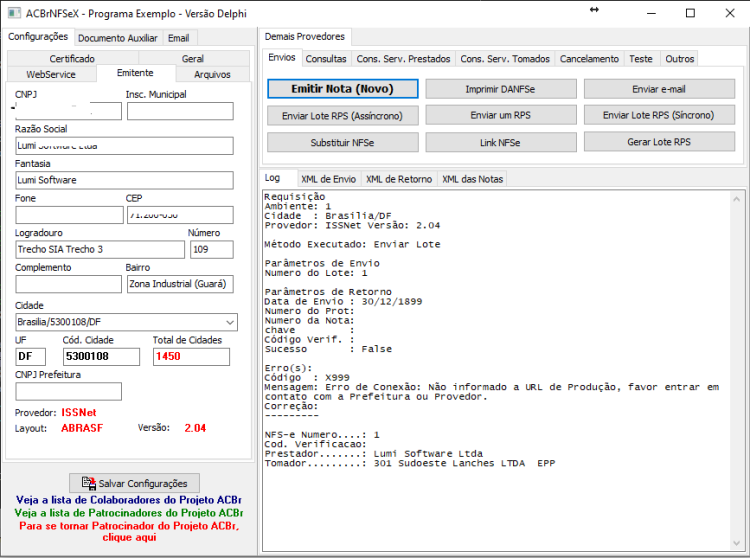Select the Emitente tab
The image size is (750, 558).
point(135,73)
